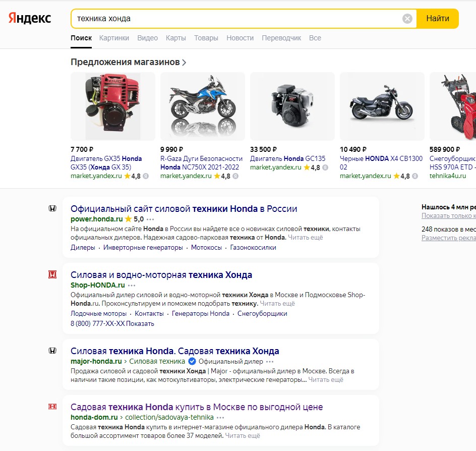Open the Товары tab
This screenshot has height=451, width=476.
coord(206,38)
